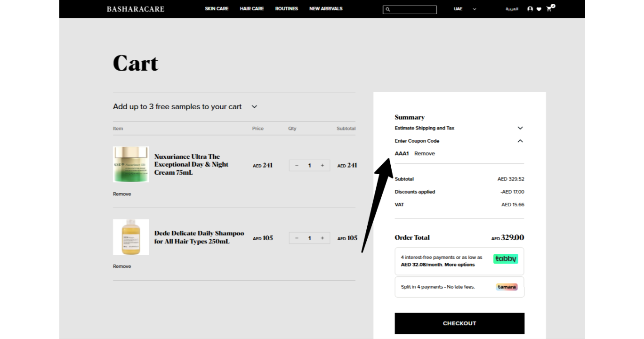
Task: Decrease quantity of Dede shampoo
Action: point(297,238)
